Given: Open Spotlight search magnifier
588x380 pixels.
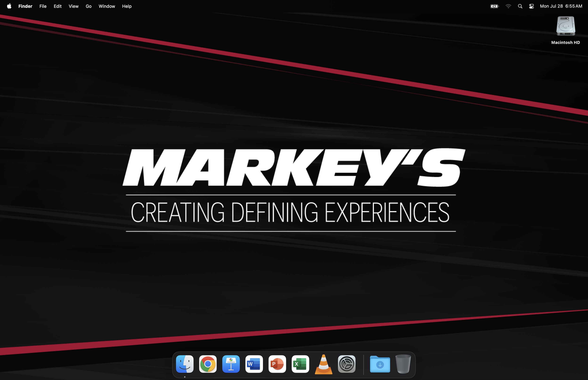Looking at the screenshot, I should click(520, 6).
